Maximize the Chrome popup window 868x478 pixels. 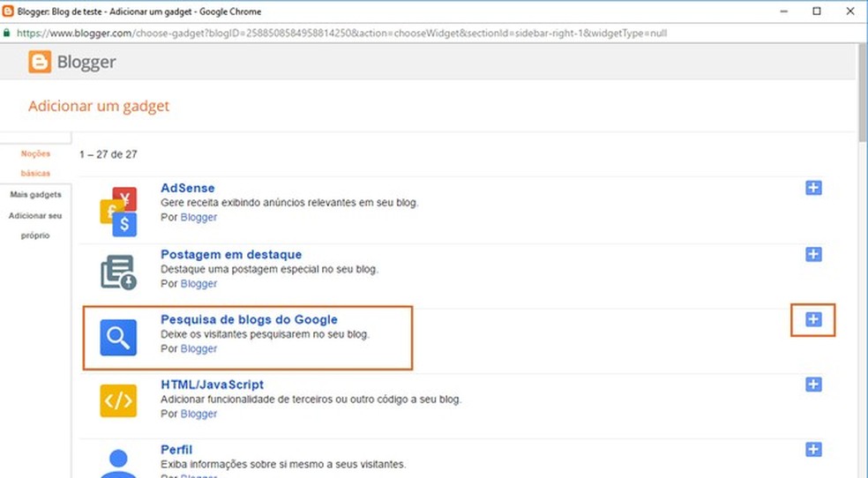coord(817,11)
